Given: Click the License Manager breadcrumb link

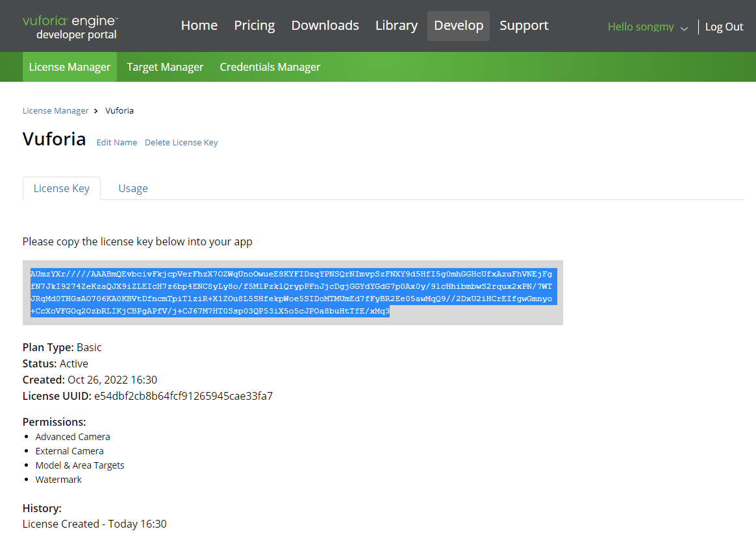Looking at the screenshot, I should coord(55,111).
